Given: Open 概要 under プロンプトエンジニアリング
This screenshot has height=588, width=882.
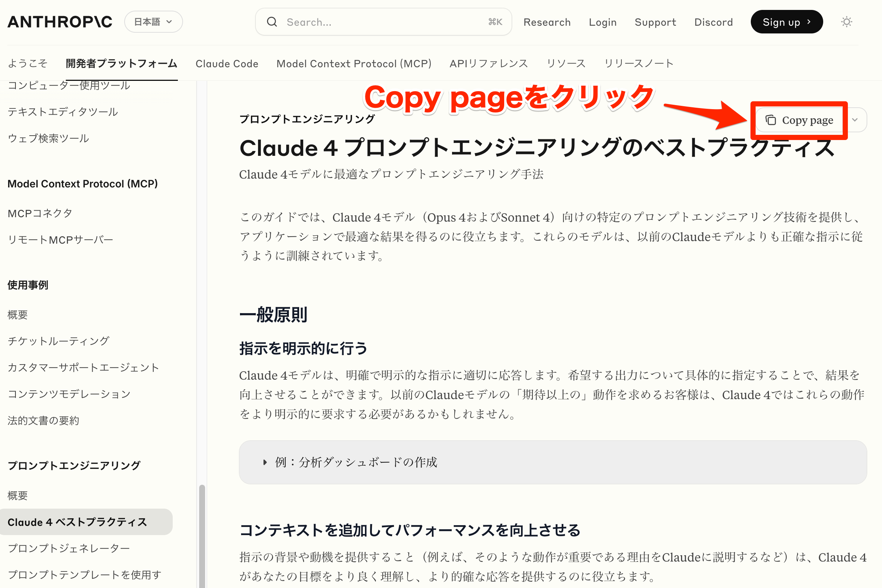Looking at the screenshot, I should coord(18,495).
